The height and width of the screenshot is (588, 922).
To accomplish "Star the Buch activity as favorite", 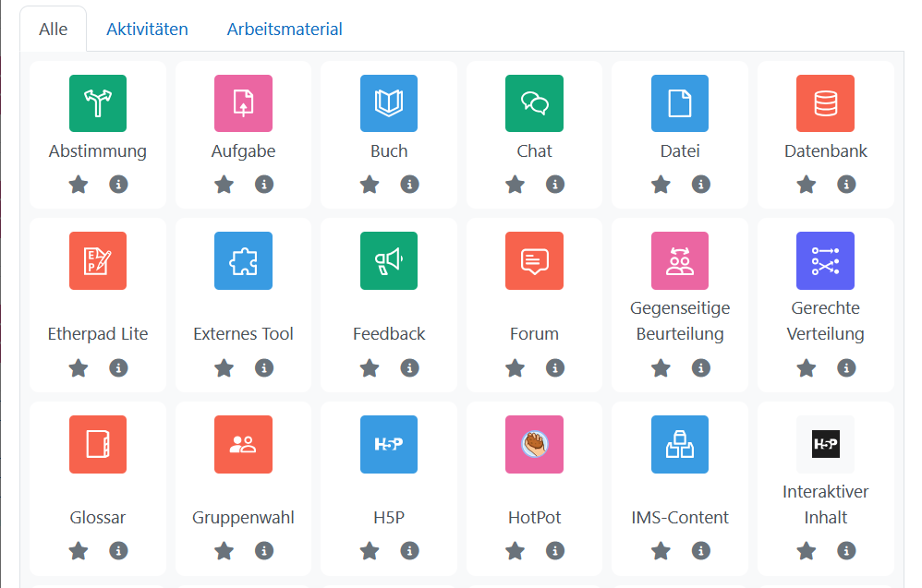I will [370, 185].
